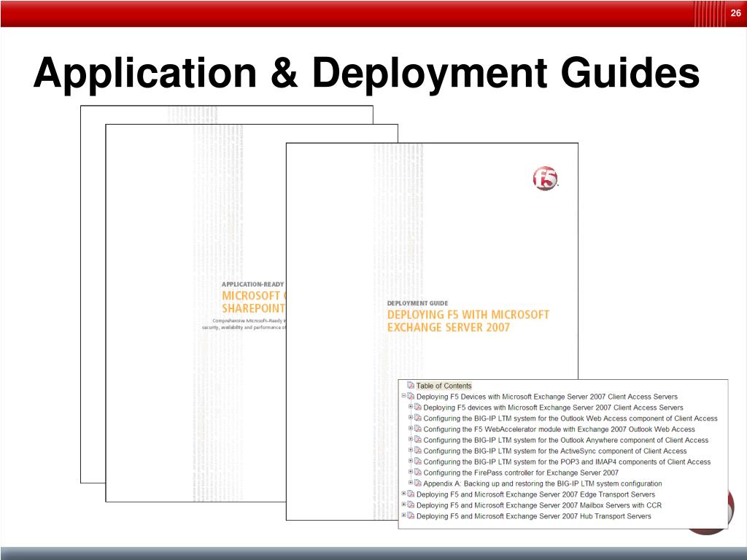Click the bookmark icon beside FirePass controller entry
This screenshot has height=560, width=747.
coord(418,472)
